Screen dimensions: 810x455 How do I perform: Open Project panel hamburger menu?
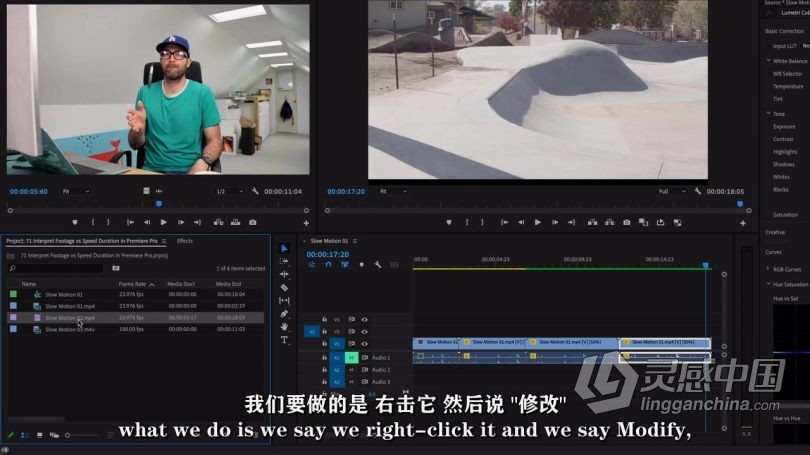(164, 241)
